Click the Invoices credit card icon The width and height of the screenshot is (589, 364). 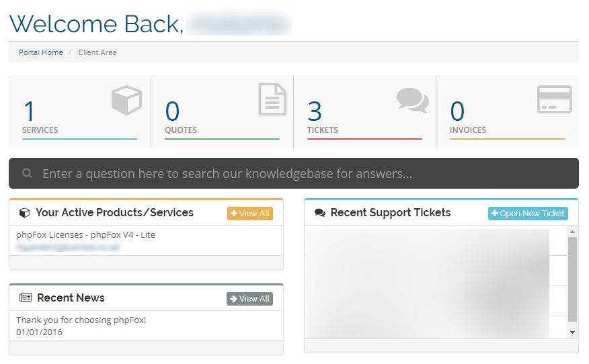(554, 99)
